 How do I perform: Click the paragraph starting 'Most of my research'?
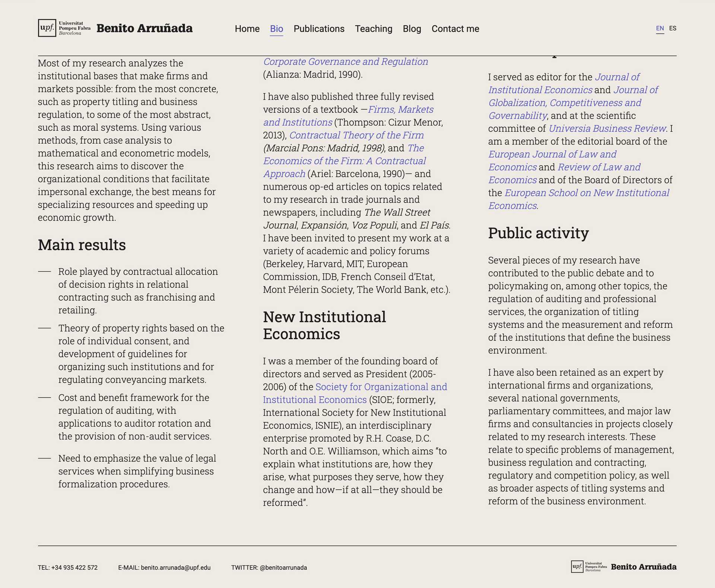click(128, 140)
